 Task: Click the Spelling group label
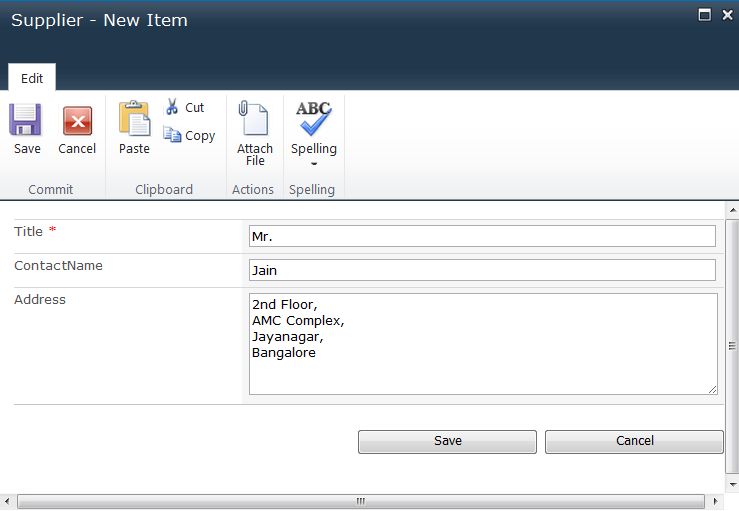click(312, 190)
